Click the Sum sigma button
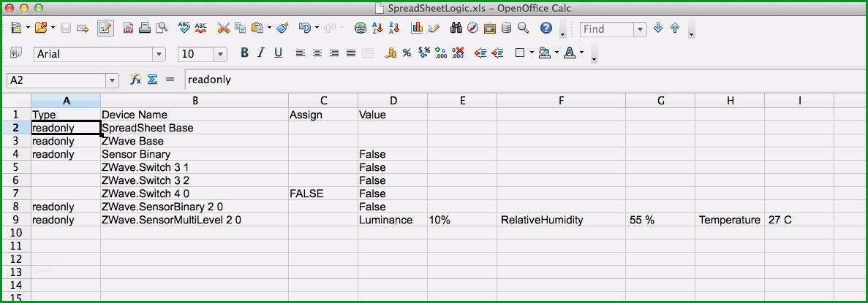868x303 pixels. [x=152, y=80]
